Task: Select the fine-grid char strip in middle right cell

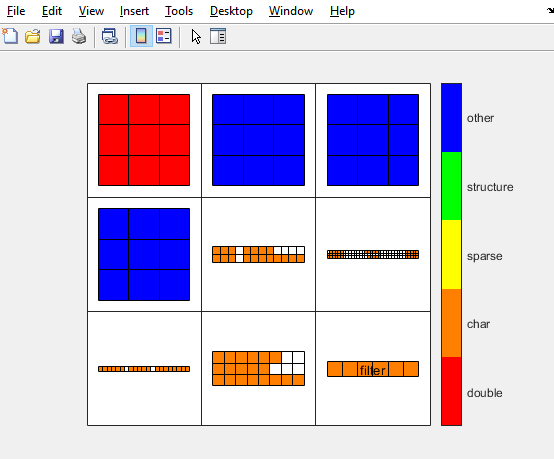Action: click(x=373, y=254)
